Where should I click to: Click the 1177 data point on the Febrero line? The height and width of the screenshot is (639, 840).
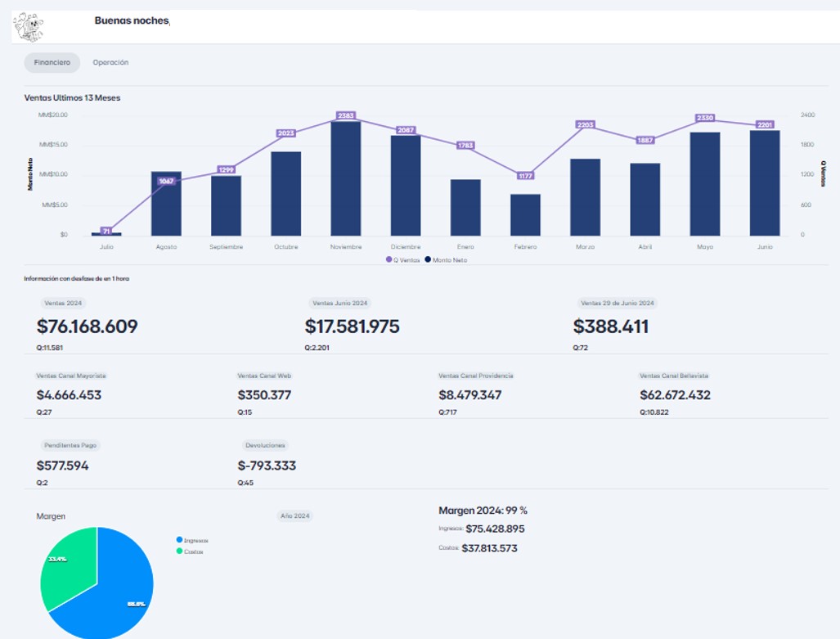coord(525,176)
